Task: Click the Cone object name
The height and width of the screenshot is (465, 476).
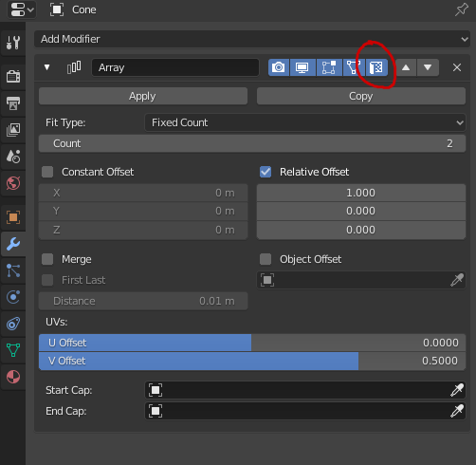Action: point(84,9)
